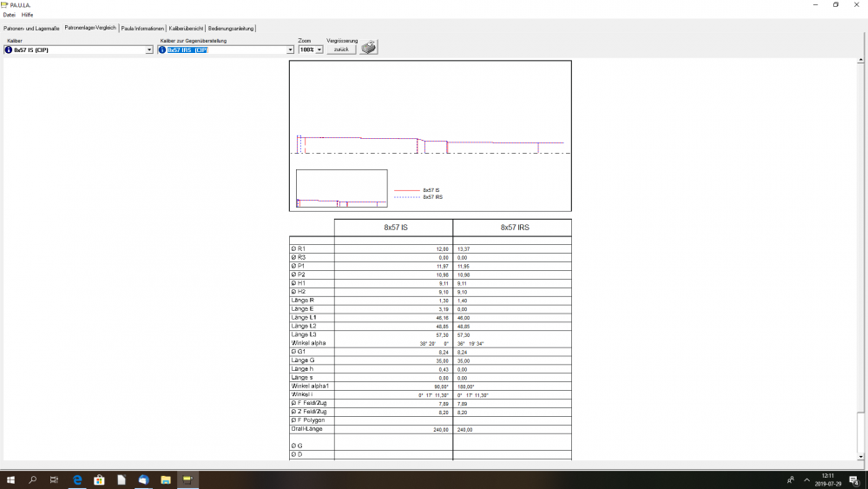868x489 pixels.
Task: Open Microsoft Edge from the taskbar
Action: pos(76,479)
